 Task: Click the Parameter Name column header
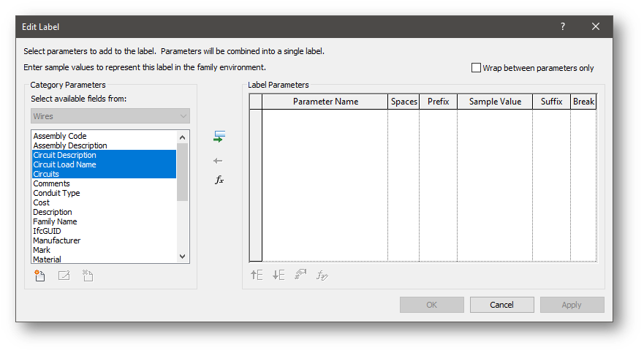(x=325, y=102)
